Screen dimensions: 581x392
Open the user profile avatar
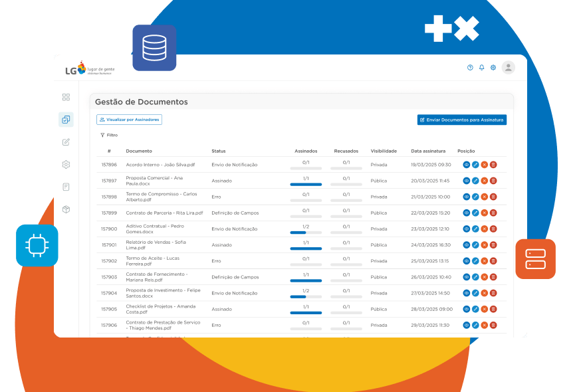click(508, 68)
